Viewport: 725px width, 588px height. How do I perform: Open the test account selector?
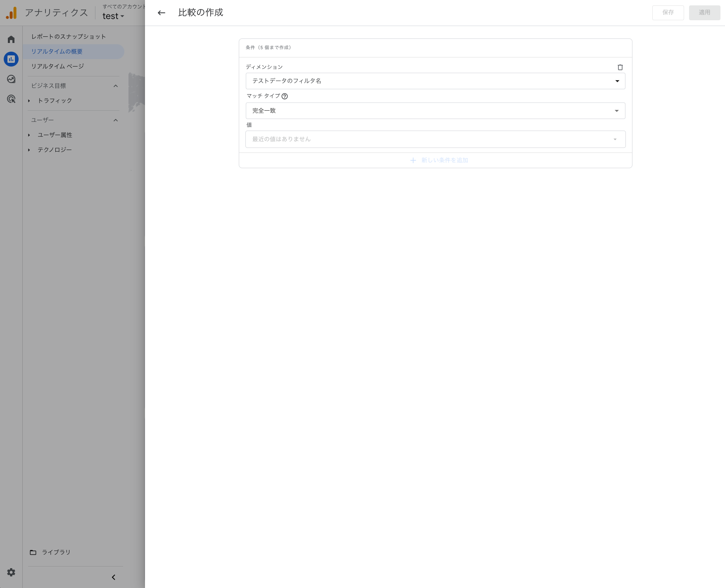pyautogui.click(x=112, y=16)
